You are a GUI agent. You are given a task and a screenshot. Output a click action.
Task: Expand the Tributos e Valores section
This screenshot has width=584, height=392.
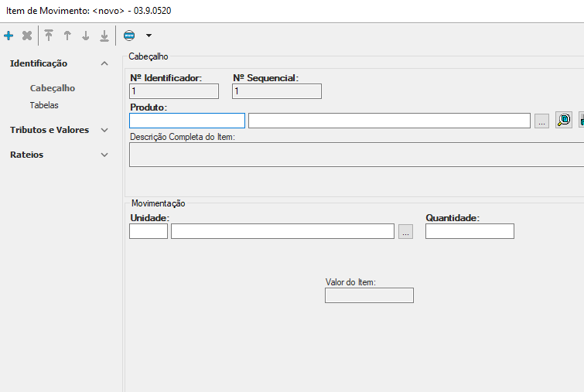tap(104, 130)
